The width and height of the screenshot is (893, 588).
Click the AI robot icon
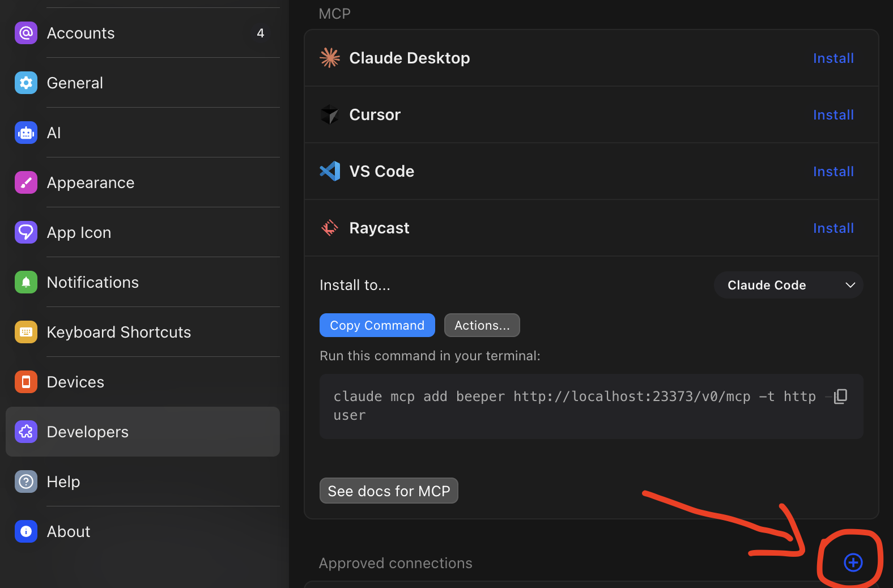point(26,133)
